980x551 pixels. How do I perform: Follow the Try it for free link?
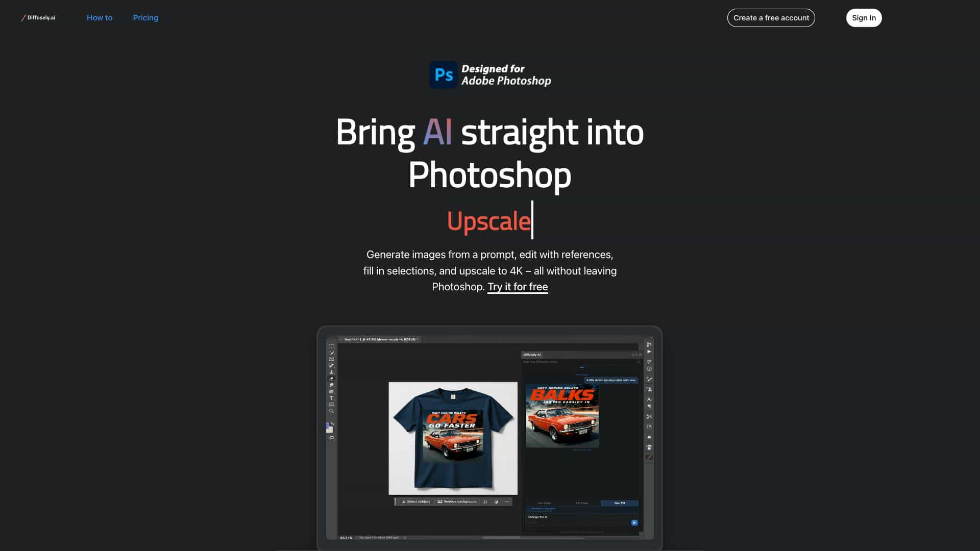[518, 287]
